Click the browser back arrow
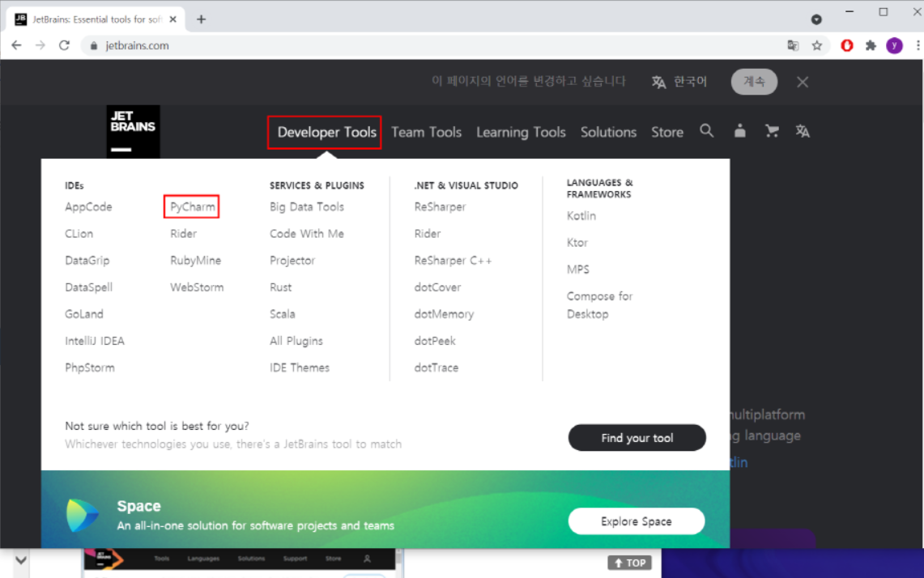This screenshot has height=578, width=924. pyautogui.click(x=16, y=45)
